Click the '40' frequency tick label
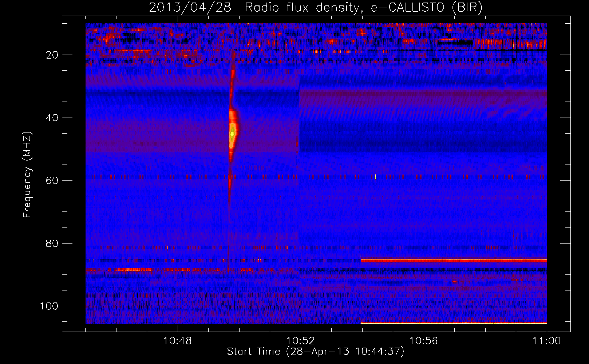This screenshot has height=364, width=589. (x=52, y=118)
